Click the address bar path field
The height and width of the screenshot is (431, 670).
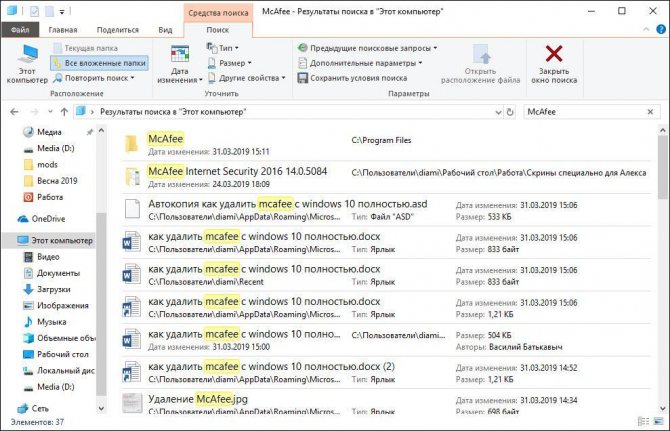[284, 112]
